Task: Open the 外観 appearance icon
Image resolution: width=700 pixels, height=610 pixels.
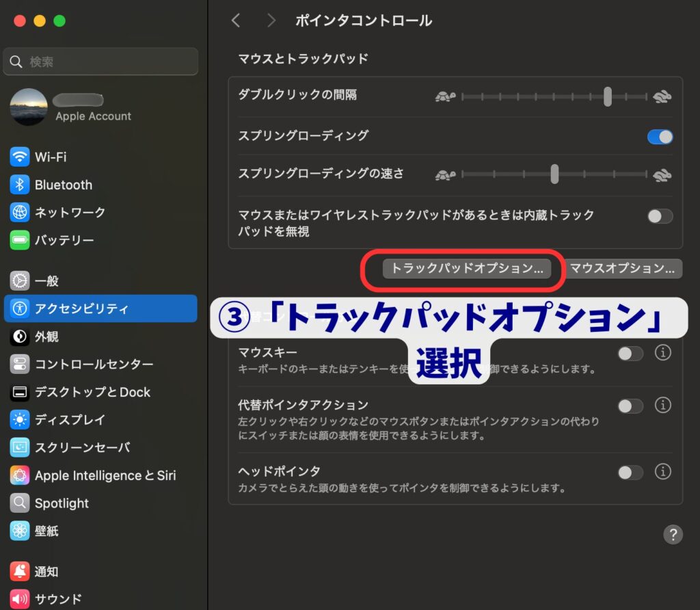Action: [x=20, y=336]
